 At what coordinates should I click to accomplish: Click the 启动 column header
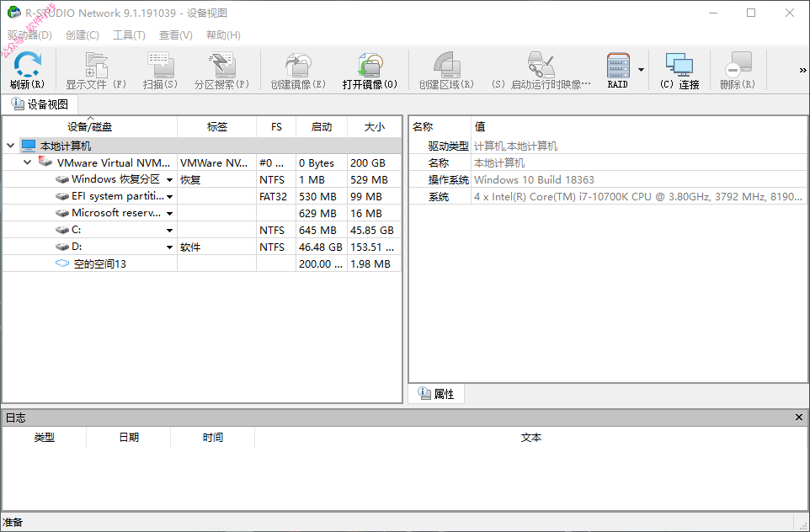click(322, 127)
